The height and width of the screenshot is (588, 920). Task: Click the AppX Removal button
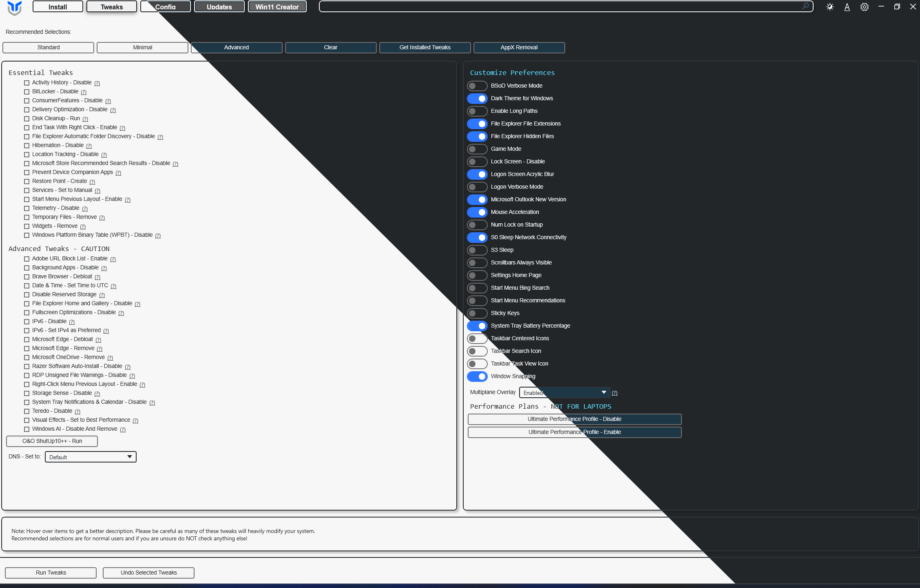(x=519, y=48)
